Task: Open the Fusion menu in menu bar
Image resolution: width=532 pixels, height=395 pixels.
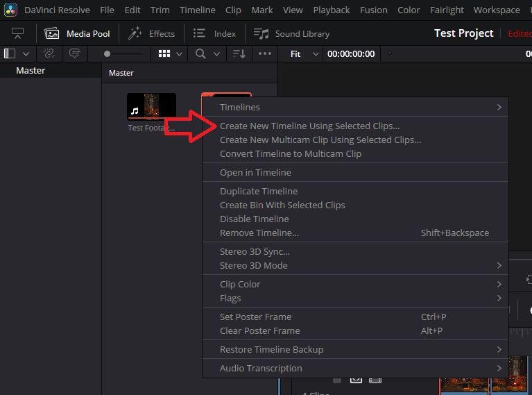Action: (x=374, y=10)
